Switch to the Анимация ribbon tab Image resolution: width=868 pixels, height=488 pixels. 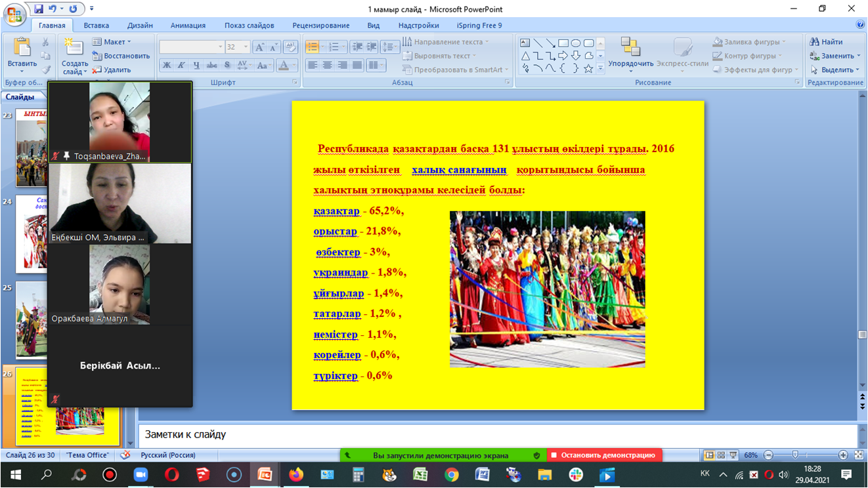coord(188,26)
